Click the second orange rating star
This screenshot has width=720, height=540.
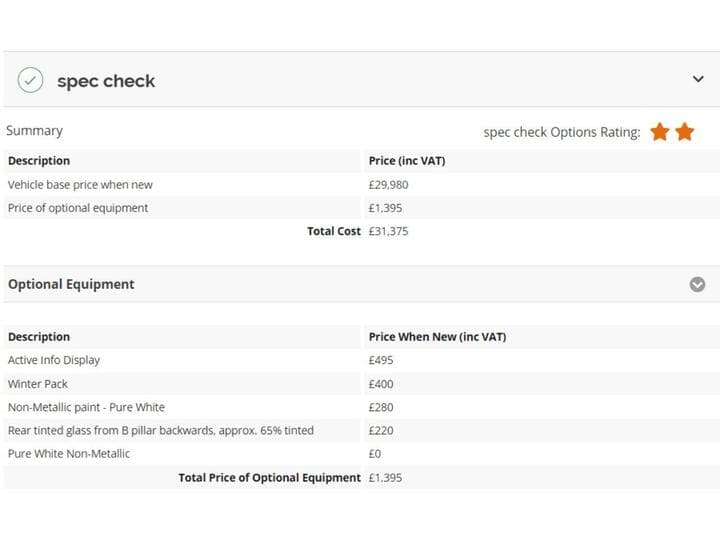point(685,132)
